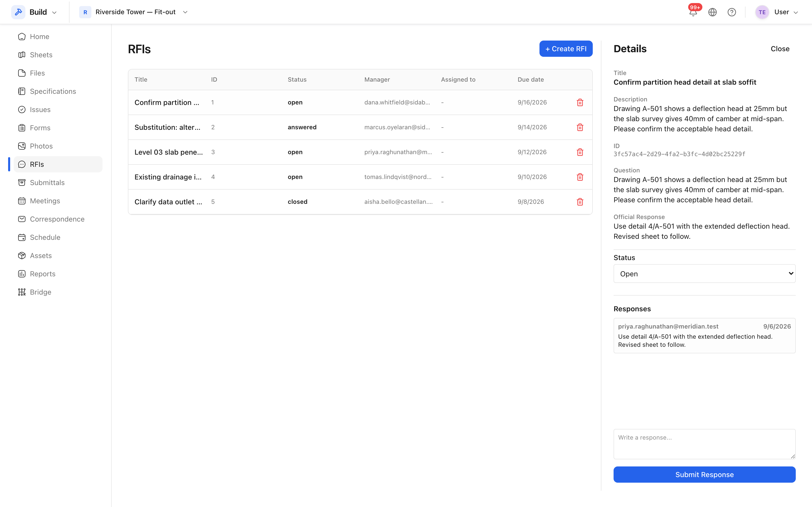Click the Submit Response button
This screenshot has width=812, height=507.
(704, 475)
